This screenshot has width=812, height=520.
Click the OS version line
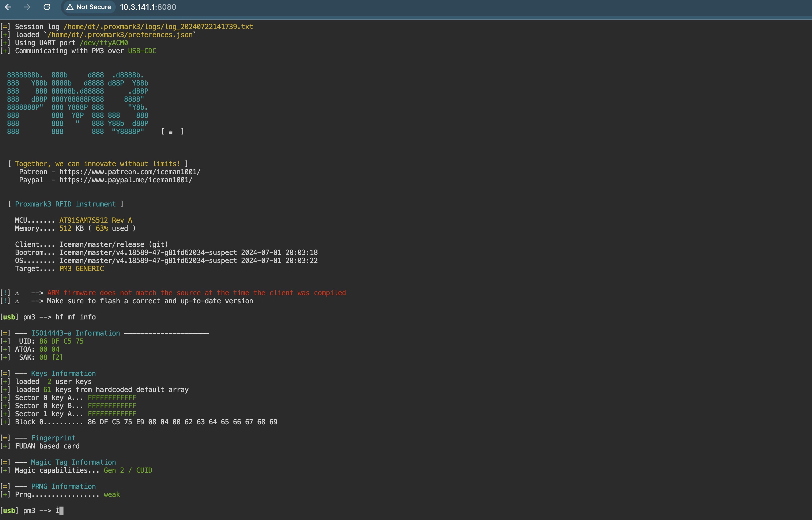[x=166, y=261]
